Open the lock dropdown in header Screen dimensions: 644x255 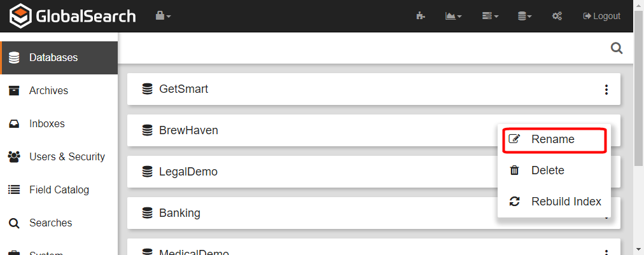164,16
